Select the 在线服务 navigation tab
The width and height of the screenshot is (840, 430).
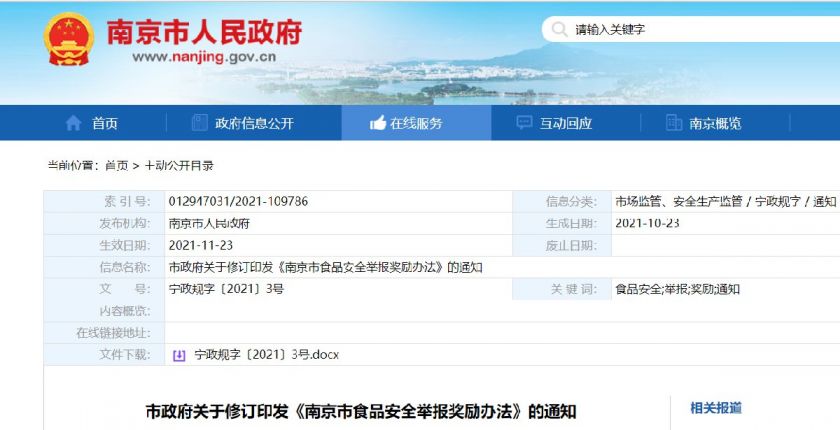(x=416, y=123)
